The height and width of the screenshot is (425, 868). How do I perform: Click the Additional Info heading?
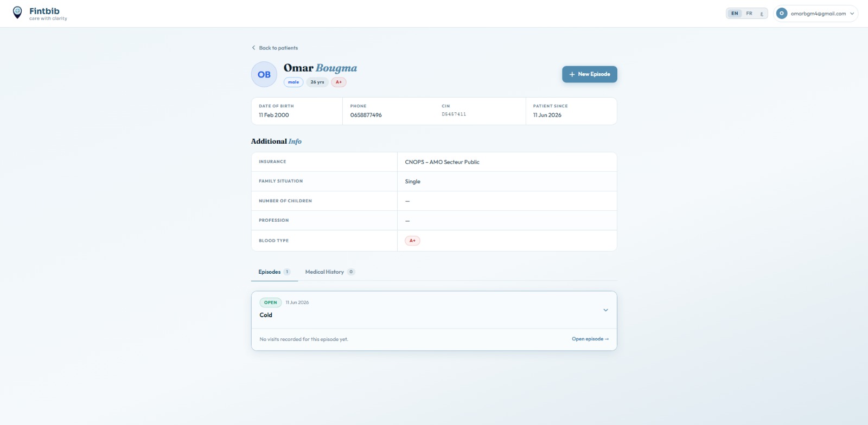pos(276,141)
